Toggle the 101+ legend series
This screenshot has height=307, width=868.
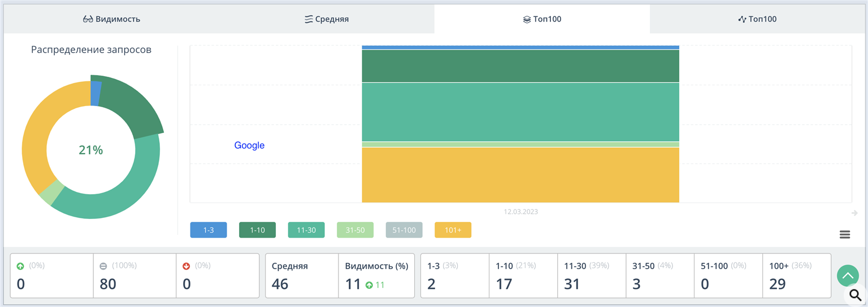click(x=453, y=230)
